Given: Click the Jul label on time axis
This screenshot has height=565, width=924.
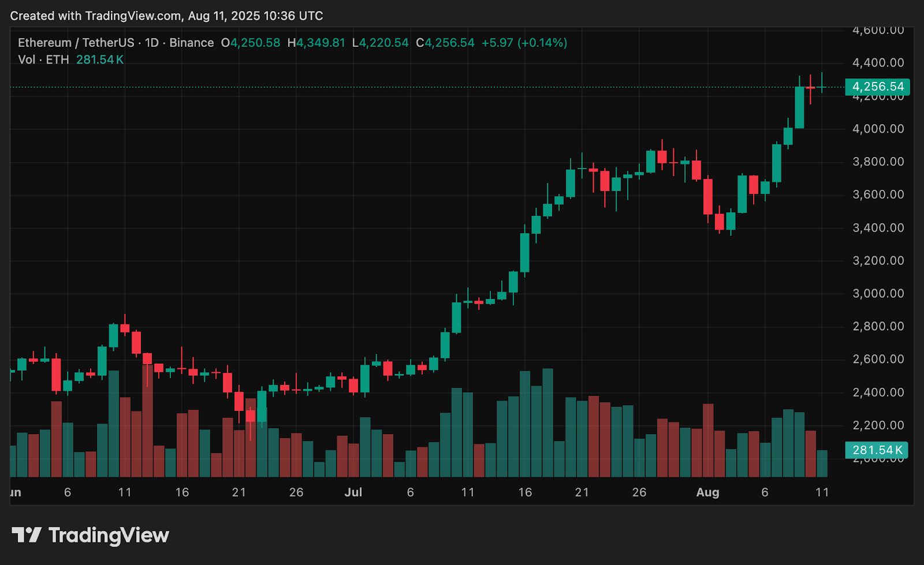Looking at the screenshot, I should [353, 492].
